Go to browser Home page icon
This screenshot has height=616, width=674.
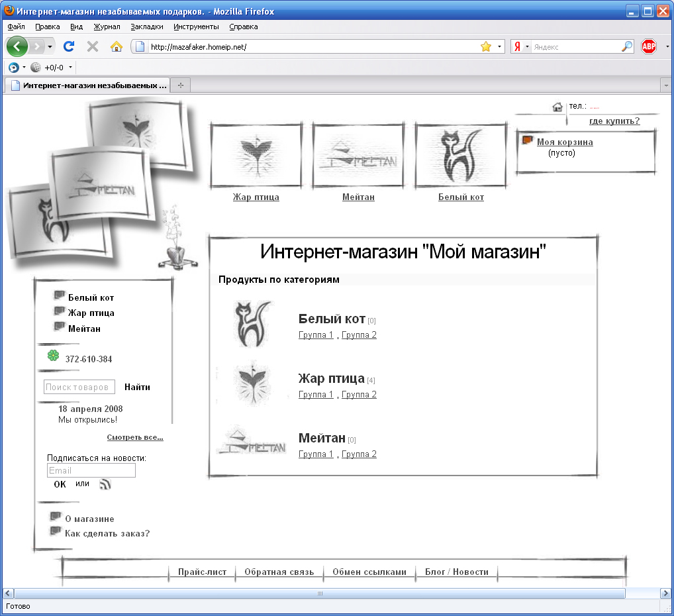117,46
